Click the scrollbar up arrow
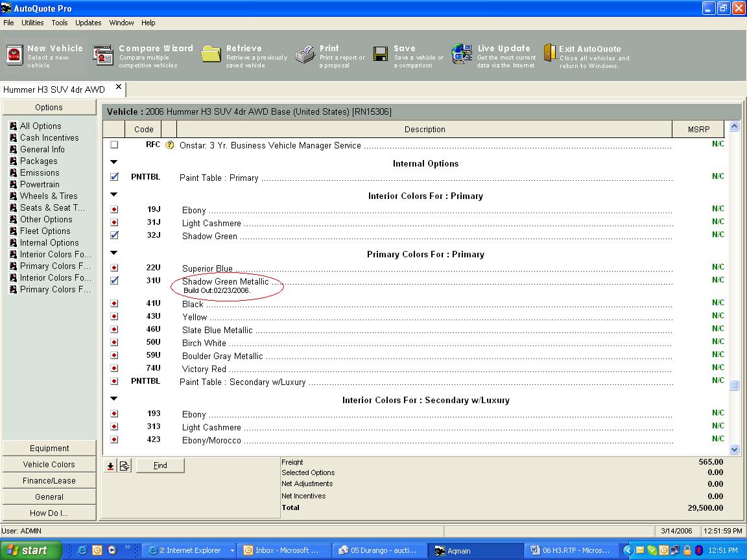 734,126
